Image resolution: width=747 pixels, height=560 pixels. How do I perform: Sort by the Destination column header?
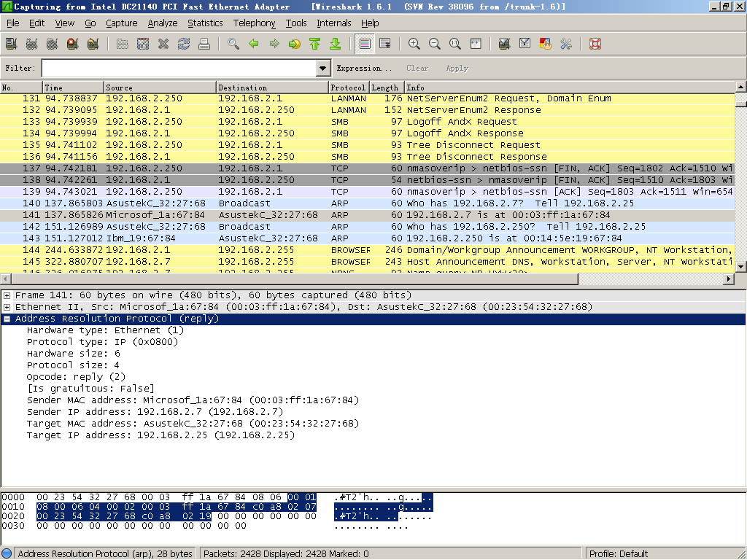coord(273,87)
